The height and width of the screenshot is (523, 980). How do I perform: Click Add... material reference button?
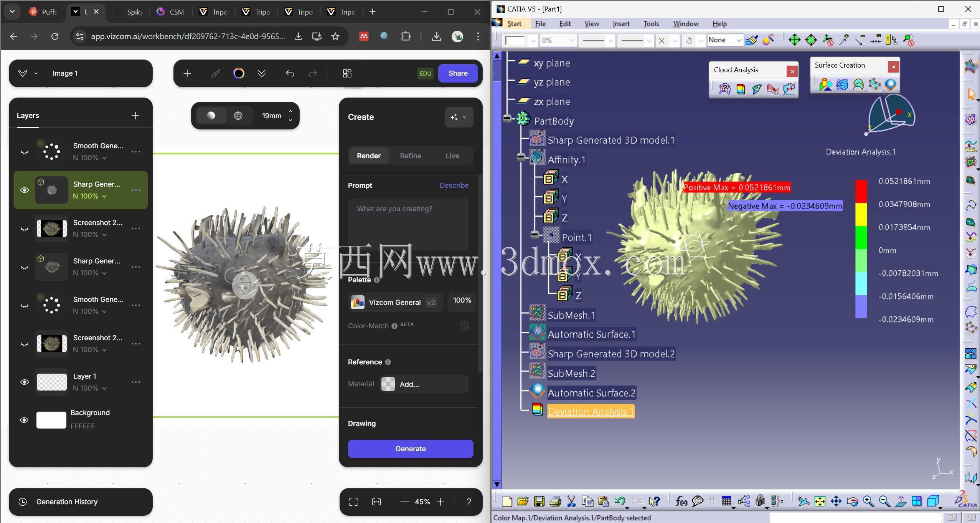pyautogui.click(x=424, y=384)
